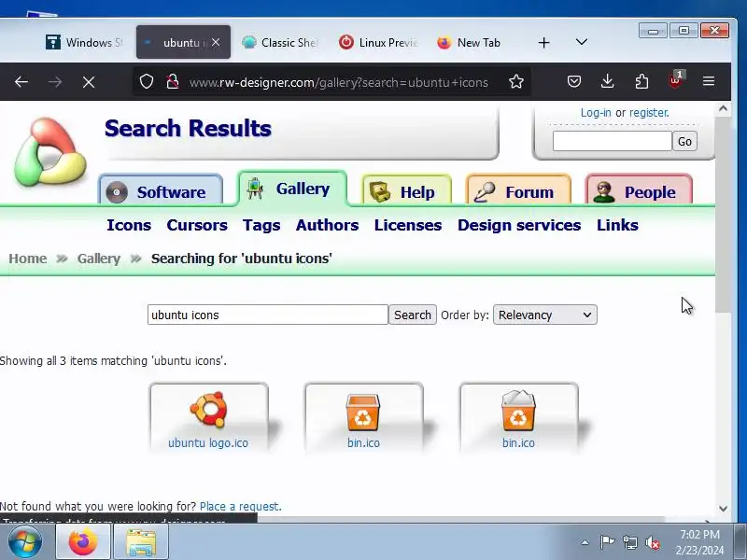Click the ubuntu icons search field
Image resolution: width=747 pixels, height=560 pixels.
coord(268,315)
